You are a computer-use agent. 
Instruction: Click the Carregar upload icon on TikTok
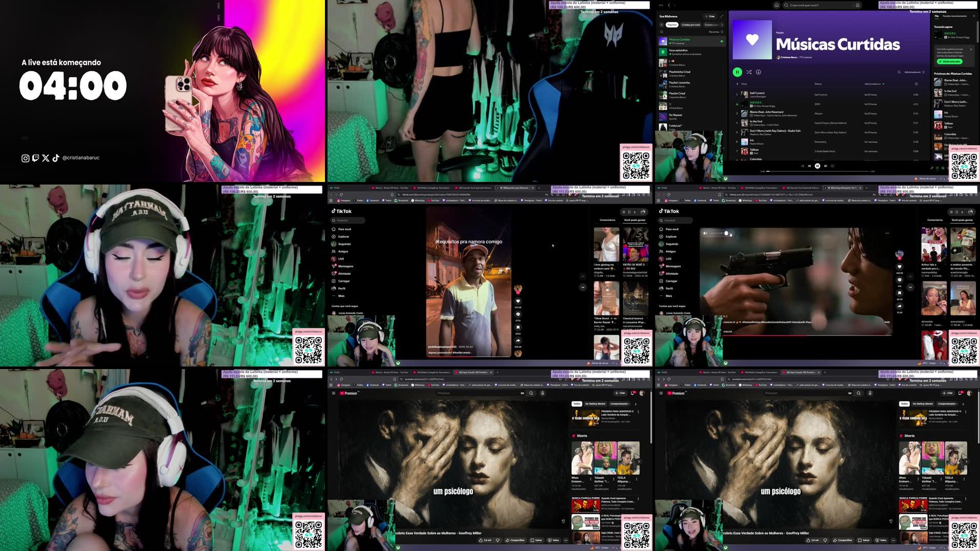coord(334,281)
